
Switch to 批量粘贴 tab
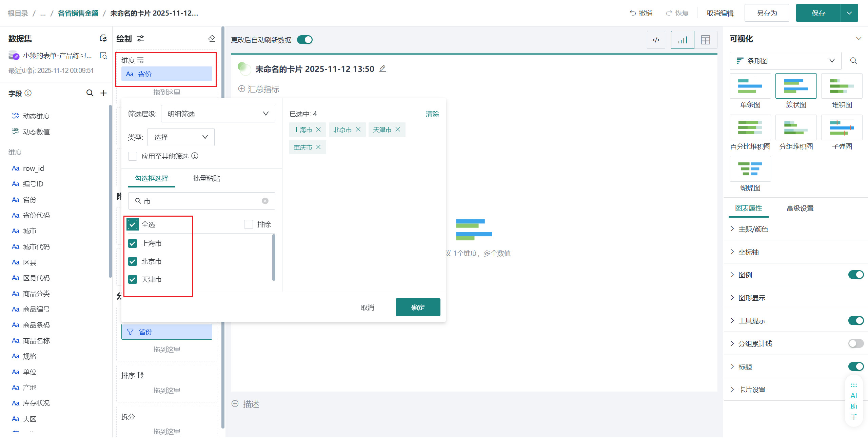pyautogui.click(x=206, y=178)
